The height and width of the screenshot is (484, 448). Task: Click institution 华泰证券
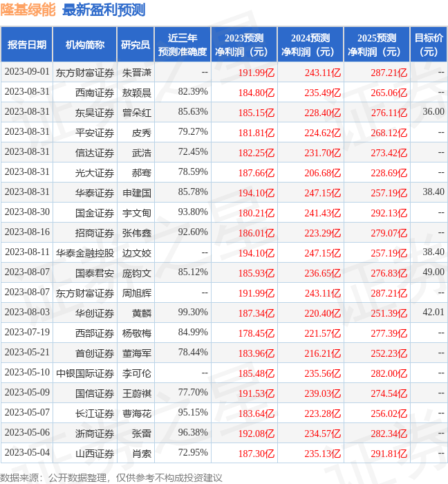coord(95,193)
